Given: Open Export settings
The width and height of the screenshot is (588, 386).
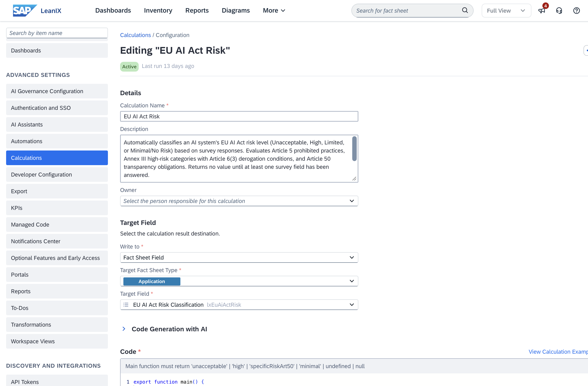Looking at the screenshot, I should [x=57, y=191].
